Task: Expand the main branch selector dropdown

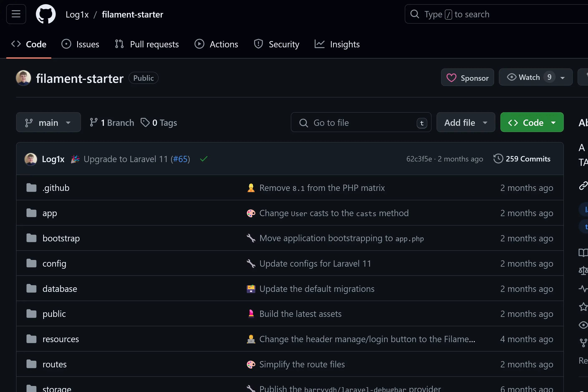Action: click(48, 122)
